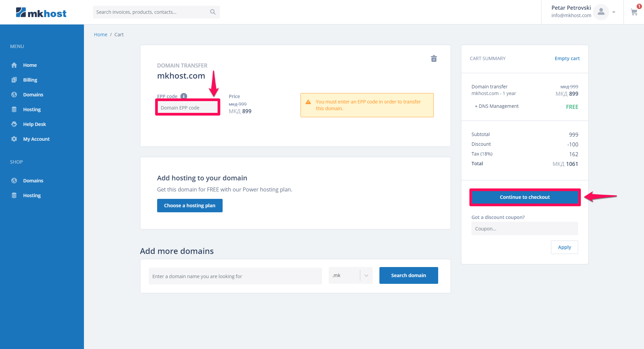The height and width of the screenshot is (349, 644).
Task: Click the warning triangle icon
Action: [x=308, y=102]
